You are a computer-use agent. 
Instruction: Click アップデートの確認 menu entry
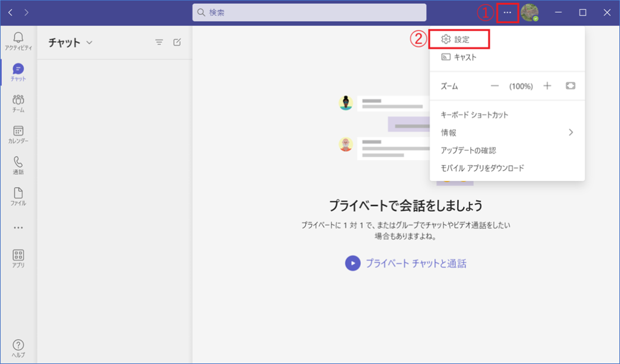click(468, 150)
